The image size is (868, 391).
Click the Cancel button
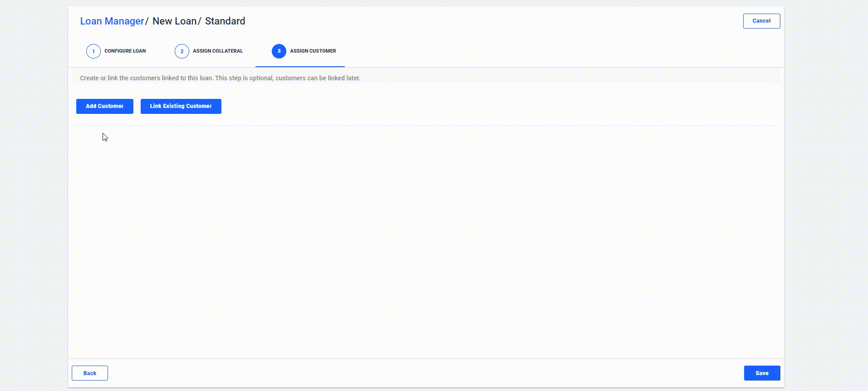[761, 21]
